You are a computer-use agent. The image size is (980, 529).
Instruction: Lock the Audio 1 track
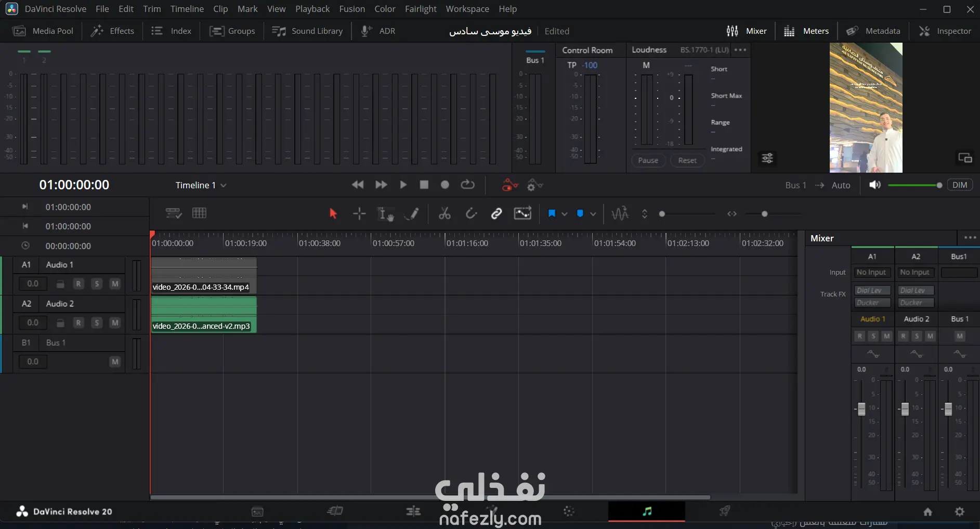pyautogui.click(x=60, y=284)
